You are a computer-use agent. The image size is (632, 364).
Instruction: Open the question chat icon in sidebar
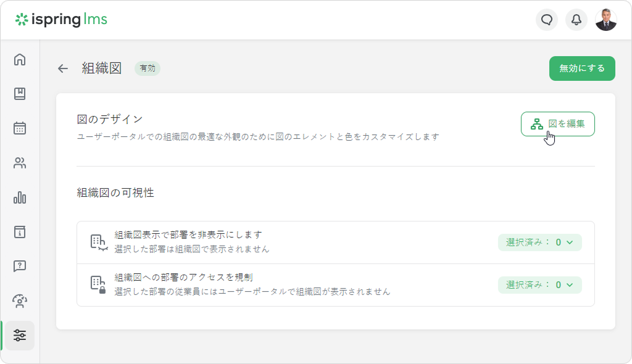click(20, 267)
